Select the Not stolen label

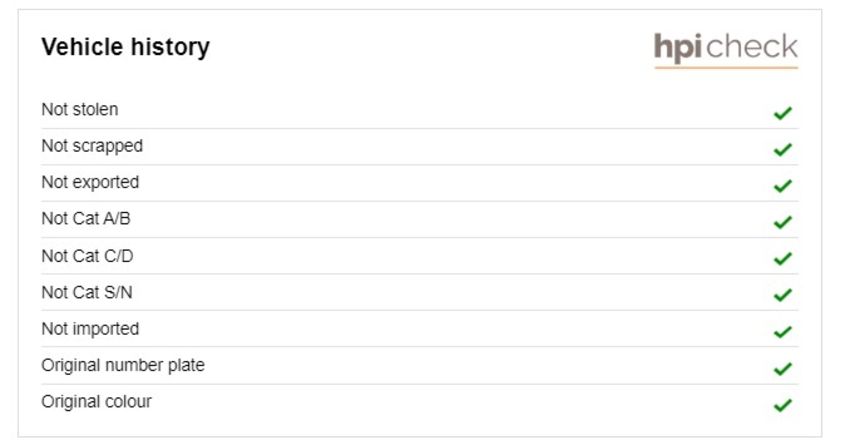[x=80, y=109]
